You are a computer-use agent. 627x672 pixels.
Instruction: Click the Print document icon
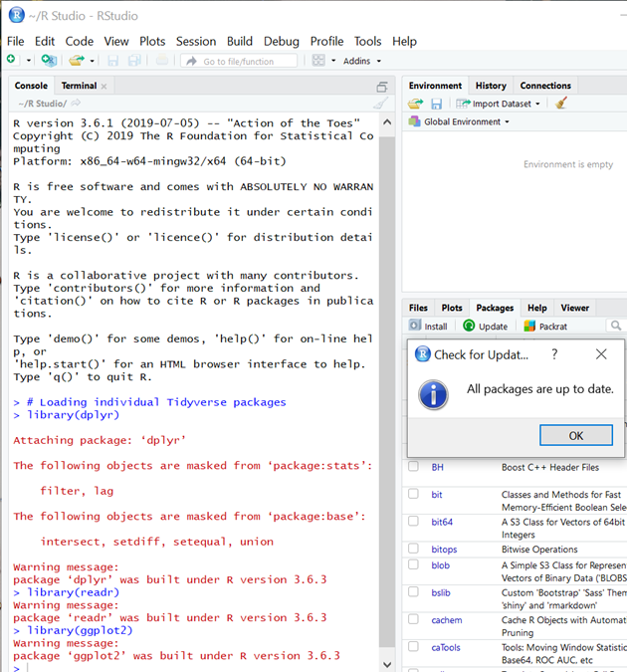162,60
